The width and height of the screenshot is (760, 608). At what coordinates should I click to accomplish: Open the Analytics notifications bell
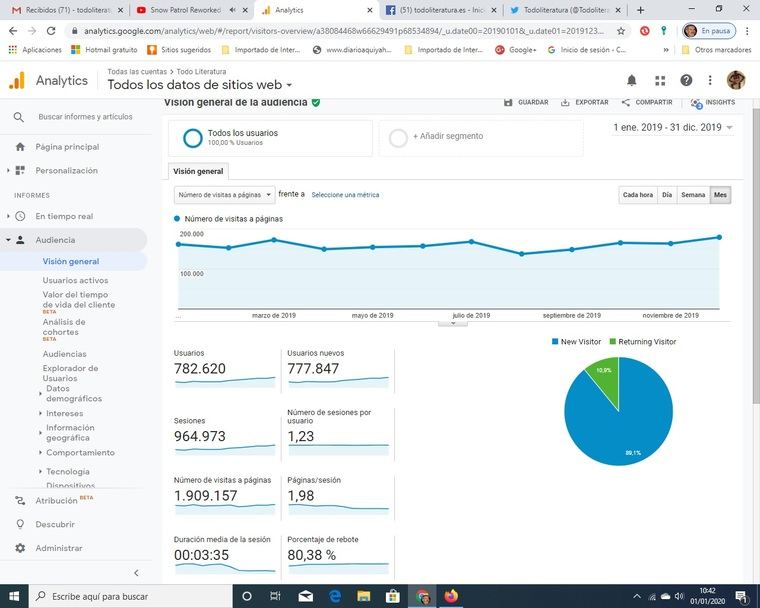tap(632, 81)
